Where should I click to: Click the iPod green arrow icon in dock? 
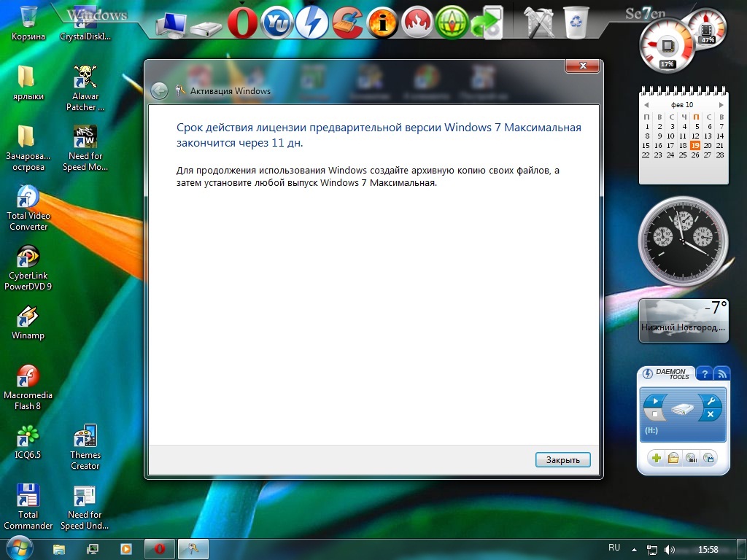487,23
